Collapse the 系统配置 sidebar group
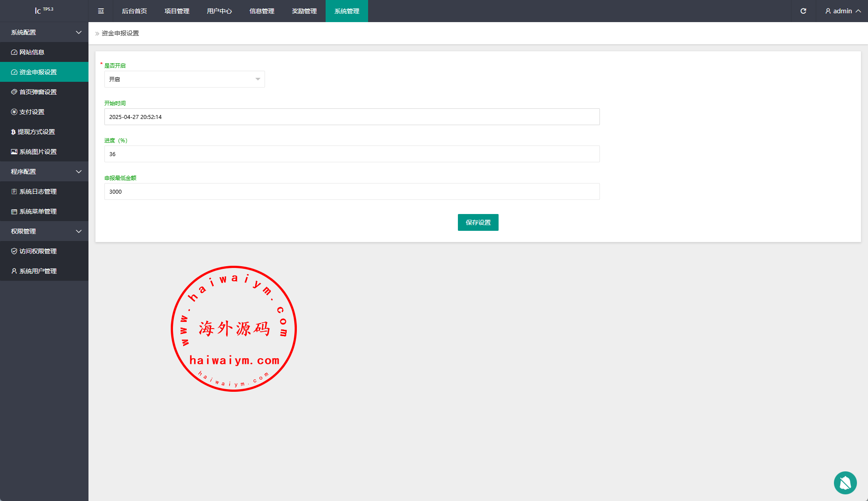 click(44, 32)
